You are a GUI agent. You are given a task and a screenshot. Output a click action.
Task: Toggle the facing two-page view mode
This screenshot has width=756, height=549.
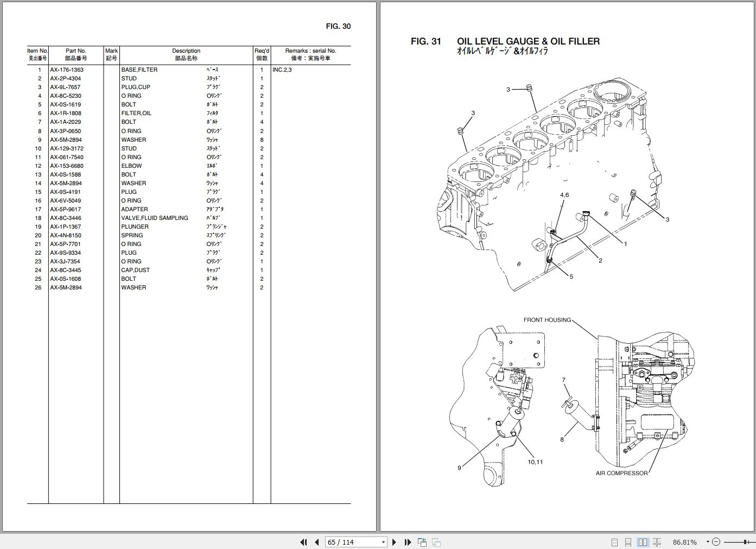(643, 542)
